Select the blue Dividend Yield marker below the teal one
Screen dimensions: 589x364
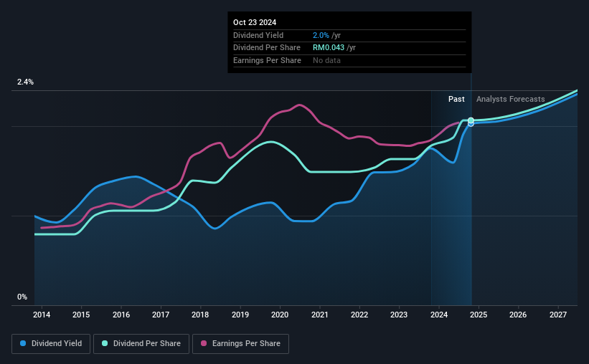pos(471,124)
